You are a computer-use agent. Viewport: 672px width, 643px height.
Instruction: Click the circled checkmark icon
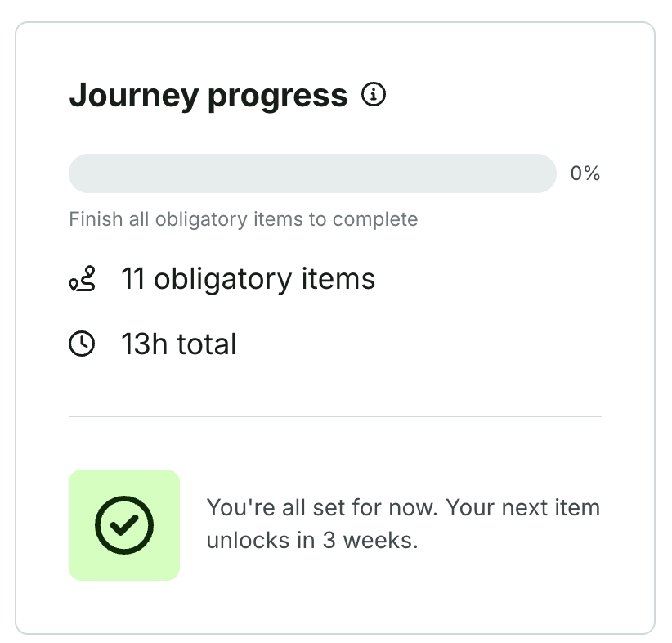(x=124, y=525)
